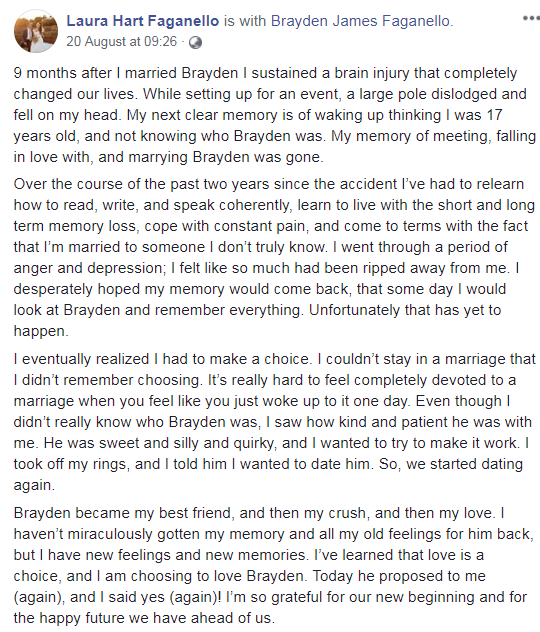
Task: Click the final line "the happy future we have"
Action: [144, 618]
